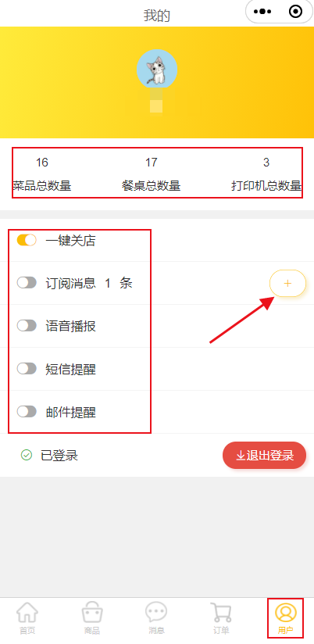Viewport: 314px width, 644px height.
Task: Click the red 退出登录 button
Action: point(264,455)
